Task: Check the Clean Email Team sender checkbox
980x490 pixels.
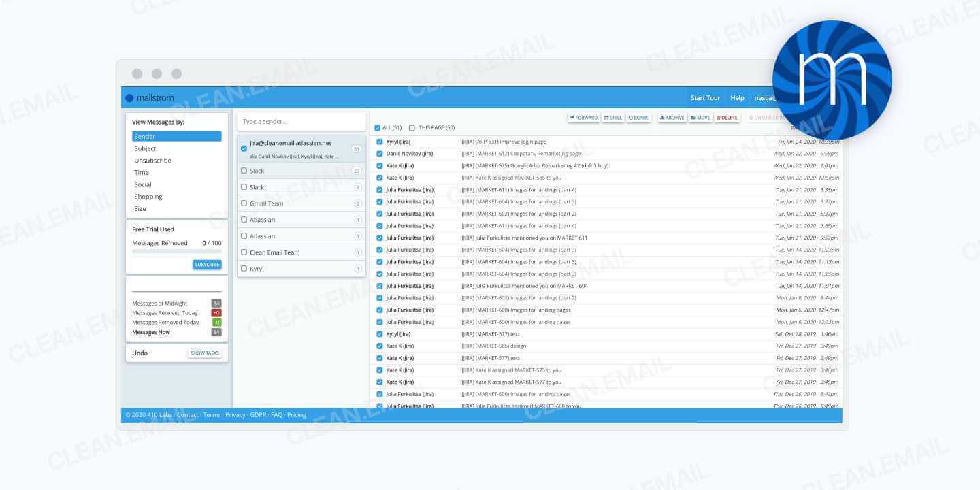Action: pos(244,252)
